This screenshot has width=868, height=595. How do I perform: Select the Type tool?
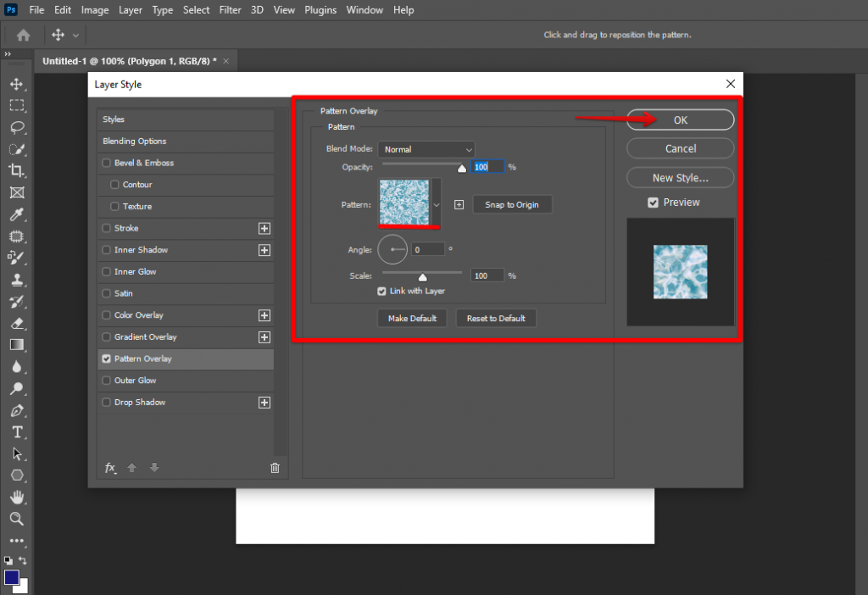click(x=18, y=431)
